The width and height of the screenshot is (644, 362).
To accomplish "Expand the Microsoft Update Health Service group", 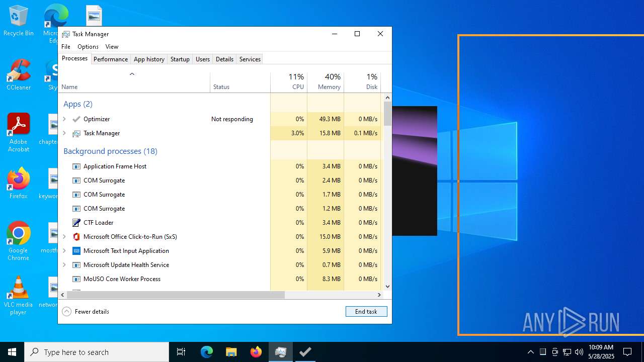I will [64, 265].
